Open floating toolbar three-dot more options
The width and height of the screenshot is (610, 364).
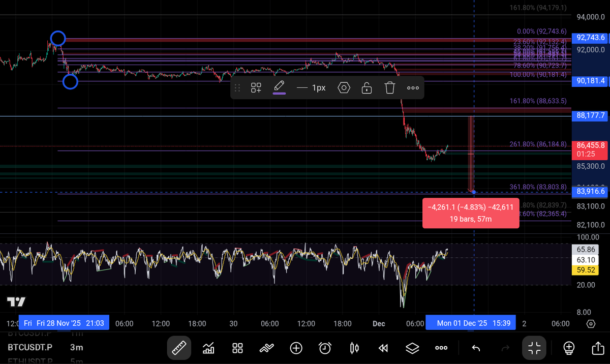tap(413, 88)
